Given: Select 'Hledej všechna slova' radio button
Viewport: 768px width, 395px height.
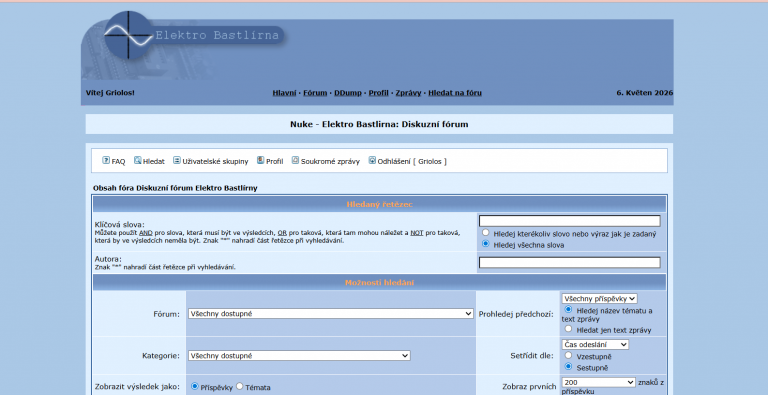Looking at the screenshot, I should tap(485, 244).
